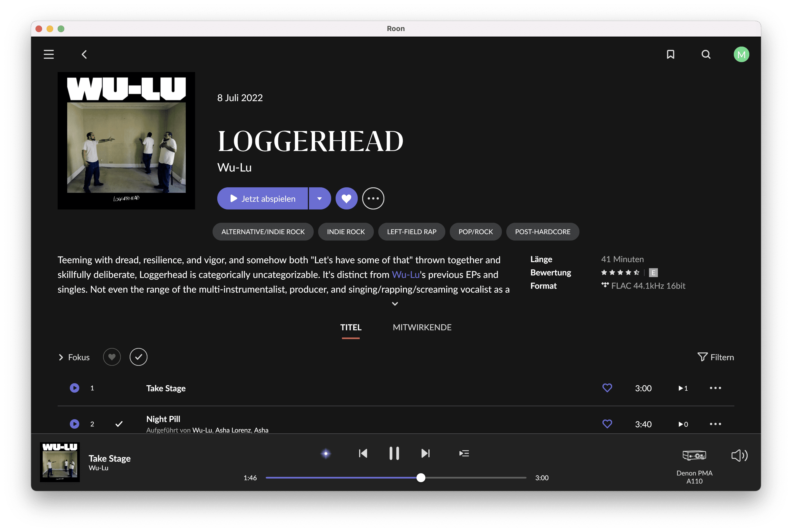Image resolution: width=792 pixels, height=532 pixels.
Task: Switch to the MITWIRKENDE tab
Action: click(422, 328)
